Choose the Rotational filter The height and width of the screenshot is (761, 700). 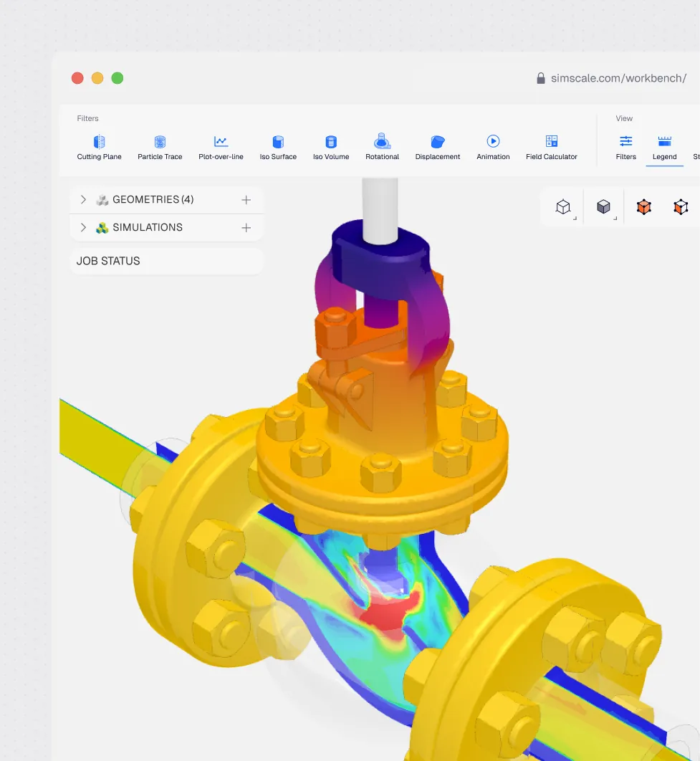(x=383, y=148)
